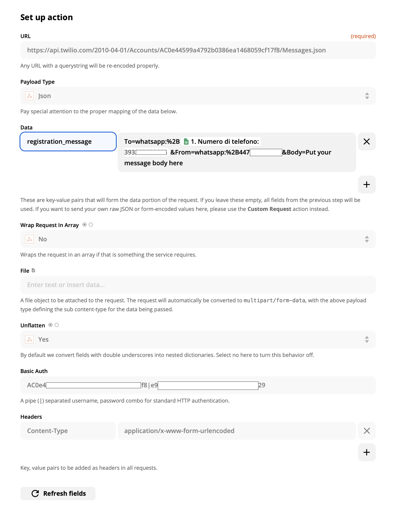Image resolution: width=394 pixels, height=532 pixels.
Task: Click the file icon beside the File label
Action: (x=33, y=270)
